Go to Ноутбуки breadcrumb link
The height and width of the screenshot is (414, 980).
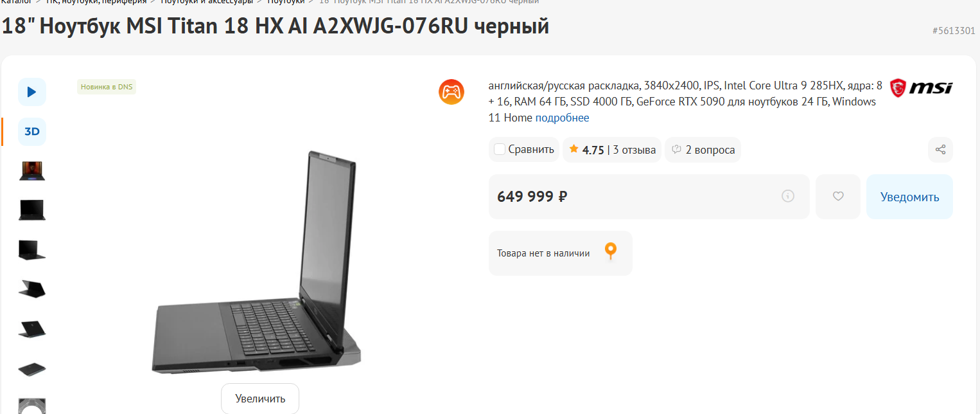coord(286,2)
